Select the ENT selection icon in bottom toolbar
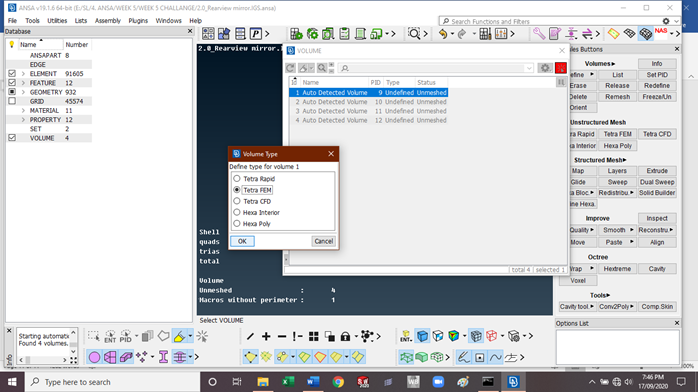This screenshot has height=392, width=698. click(x=110, y=336)
